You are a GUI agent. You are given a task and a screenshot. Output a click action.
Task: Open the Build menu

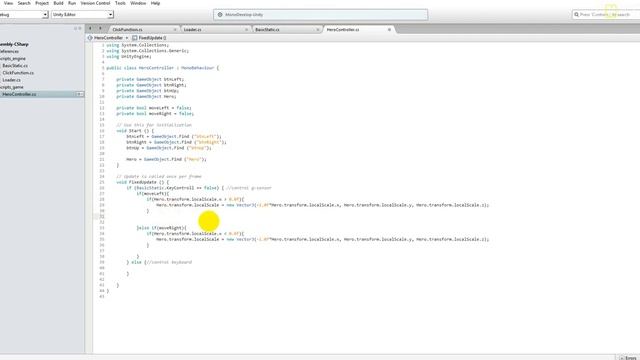coord(58,3)
